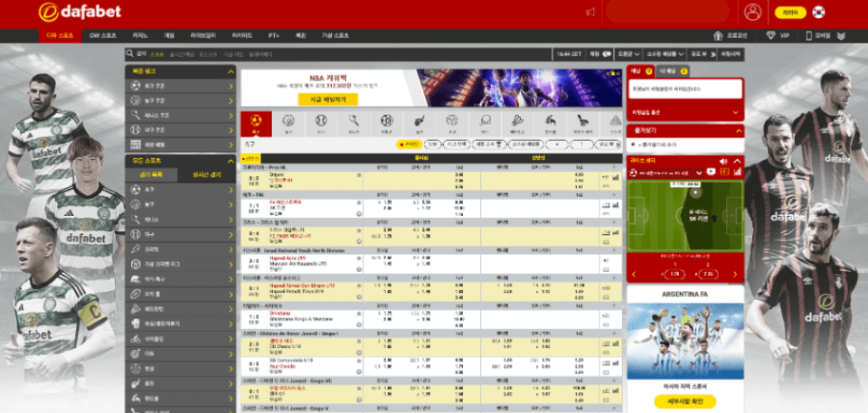Open the 다파 스포츠 nav tab
This screenshot has height=413, width=868.
point(60,35)
